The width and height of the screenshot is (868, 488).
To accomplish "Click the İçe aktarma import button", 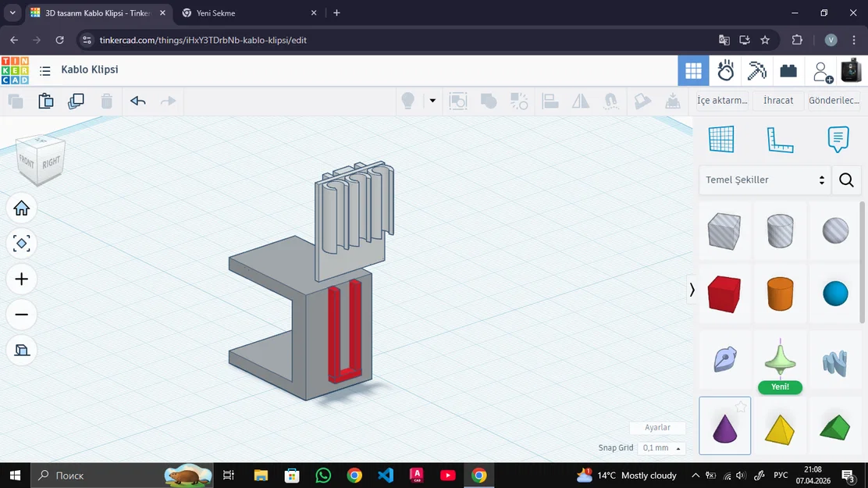I will tap(722, 101).
